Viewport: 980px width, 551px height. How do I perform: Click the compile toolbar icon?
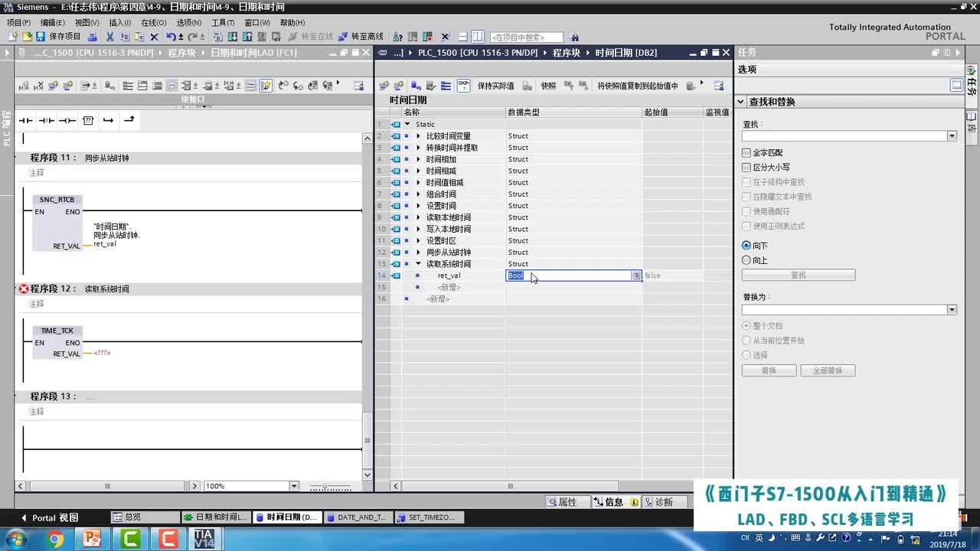click(217, 37)
